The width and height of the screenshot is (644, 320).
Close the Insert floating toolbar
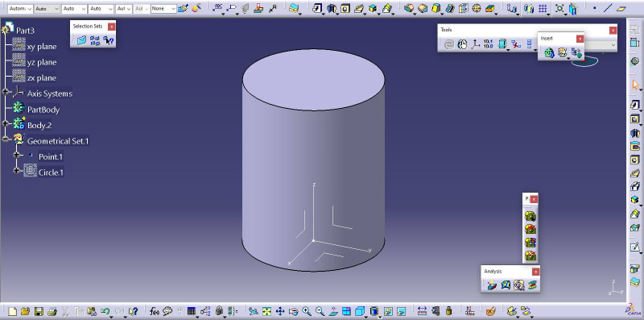(x=580, y=39)
